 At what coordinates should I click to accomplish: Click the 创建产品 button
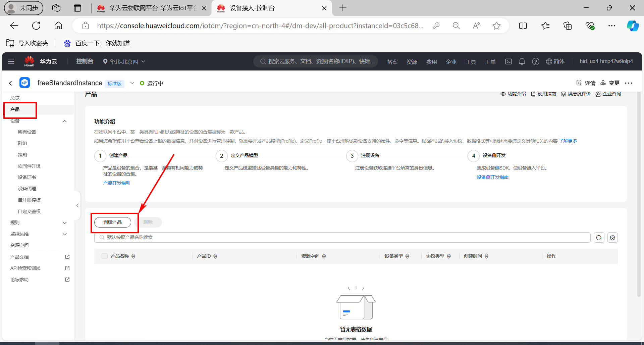tap(113, 222)
